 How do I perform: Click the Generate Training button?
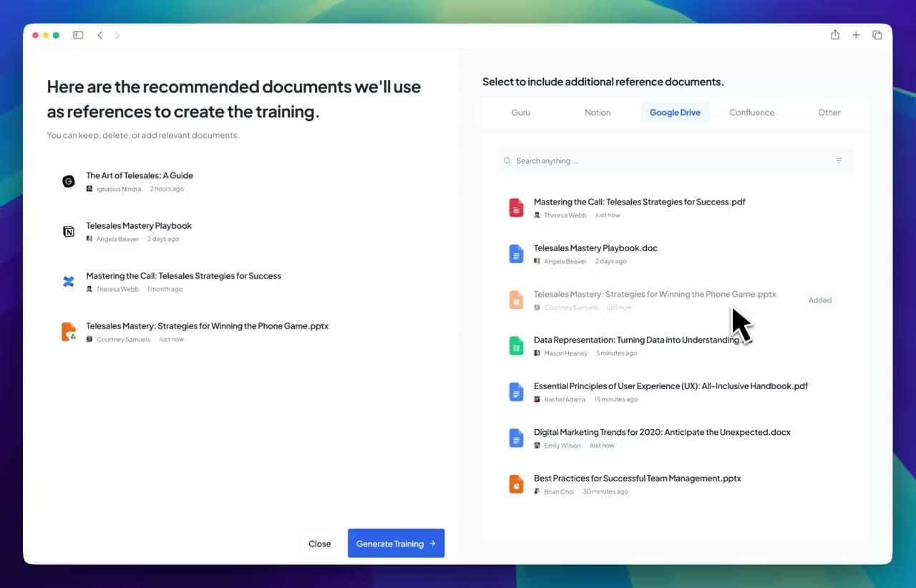396,544
